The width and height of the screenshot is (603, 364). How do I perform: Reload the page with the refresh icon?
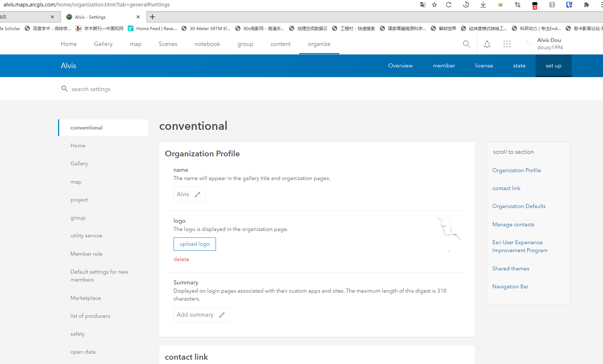(x=449, y=5)
